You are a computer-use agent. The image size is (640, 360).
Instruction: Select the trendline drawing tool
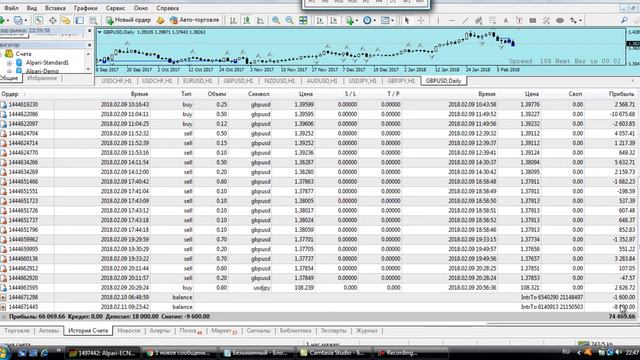pyautogui.click(x=465, y=20)
